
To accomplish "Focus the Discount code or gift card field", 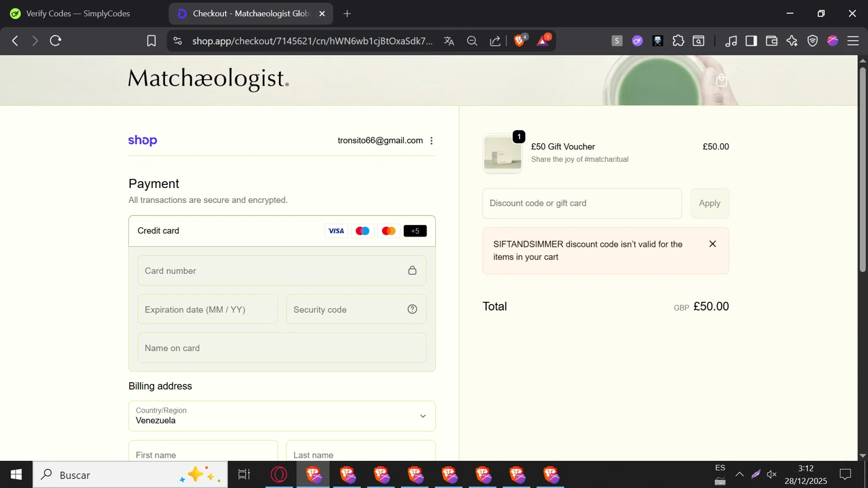I will pyautogui.click(x=582, y=203).
